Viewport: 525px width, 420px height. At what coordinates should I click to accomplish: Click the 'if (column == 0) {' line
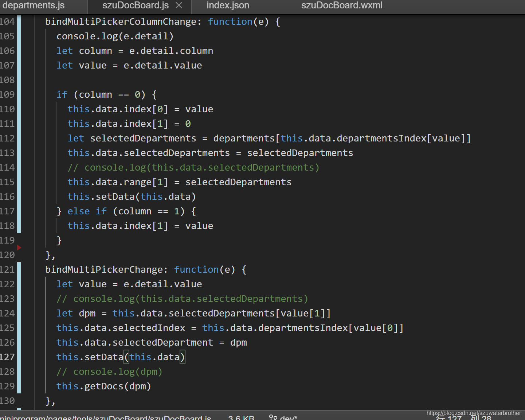107,94
